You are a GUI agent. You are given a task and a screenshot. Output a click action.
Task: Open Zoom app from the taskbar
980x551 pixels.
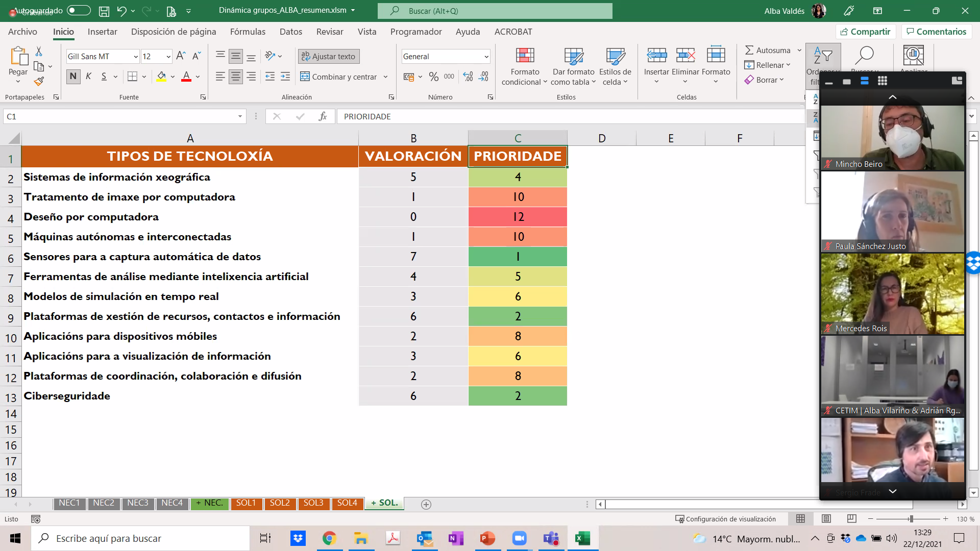click(x=519, y=538)
